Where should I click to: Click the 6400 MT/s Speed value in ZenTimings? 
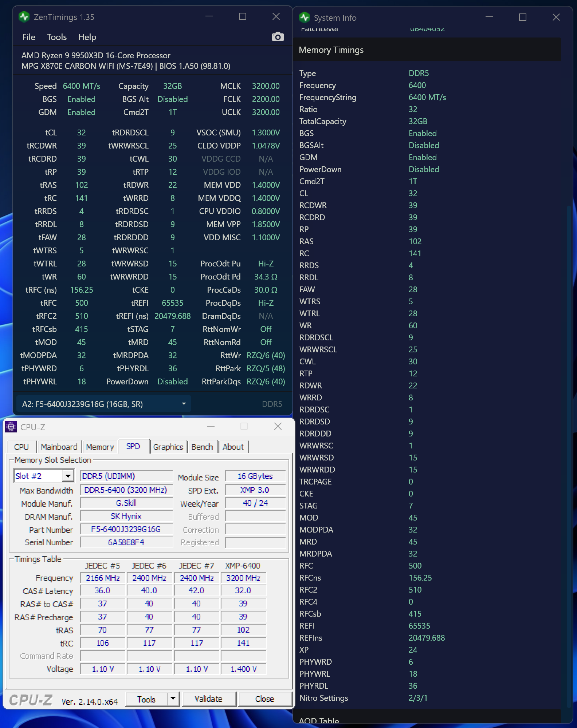(82, 86)
